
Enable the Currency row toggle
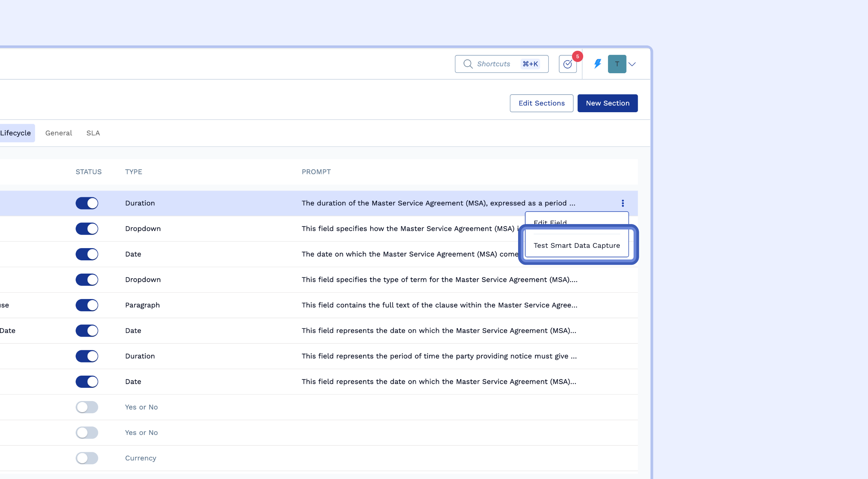pyautogui.click(x=87, y=458)
